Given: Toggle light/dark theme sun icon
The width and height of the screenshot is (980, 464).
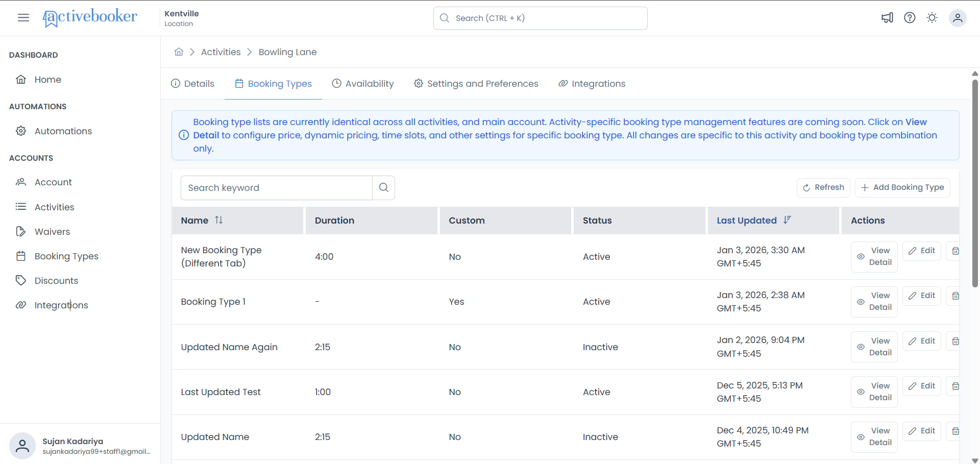Looking at the screenshot, I should pos(932,18).
